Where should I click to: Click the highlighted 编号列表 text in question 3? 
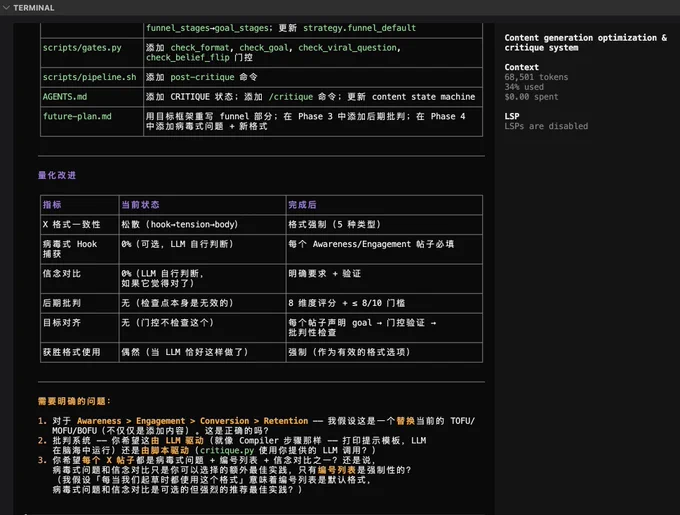click(337, 470)
